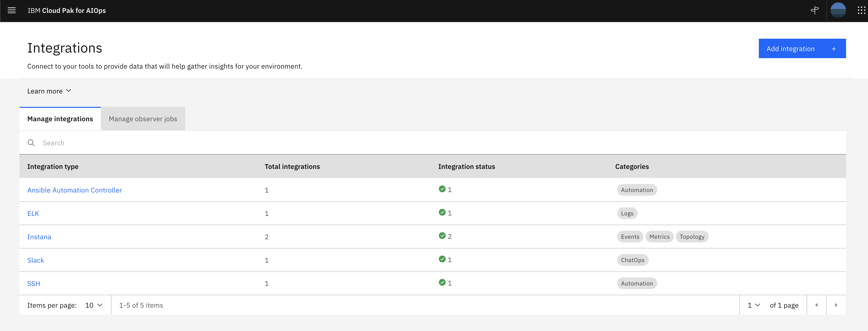This screenshot has height=331, width=868.
Task: Click Automation tag in Ansible row
Action: [x=637, y=190]
